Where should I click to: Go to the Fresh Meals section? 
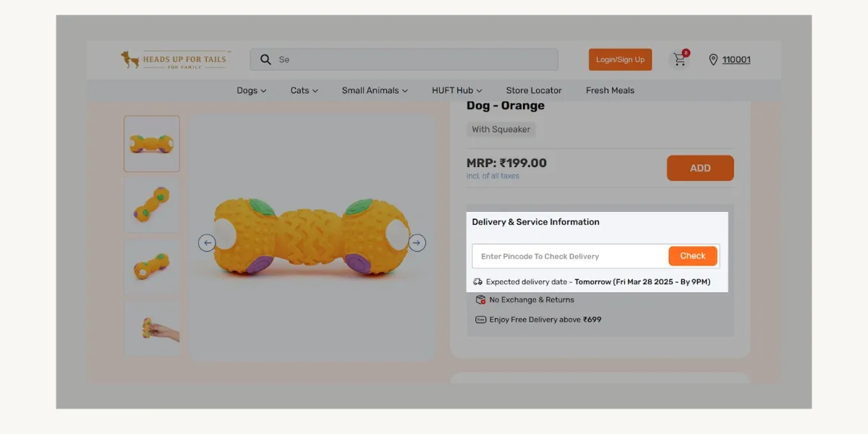coord(610,90)
